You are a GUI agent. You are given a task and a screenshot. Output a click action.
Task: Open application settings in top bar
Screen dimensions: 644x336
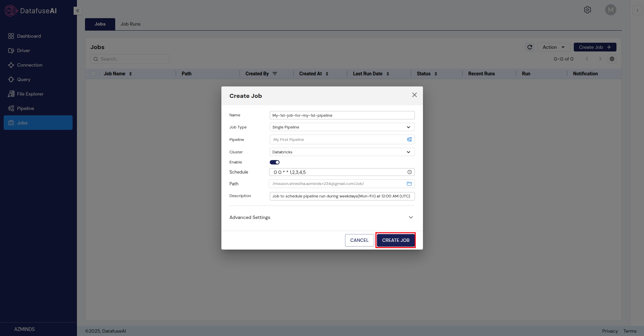pos(587,10)
